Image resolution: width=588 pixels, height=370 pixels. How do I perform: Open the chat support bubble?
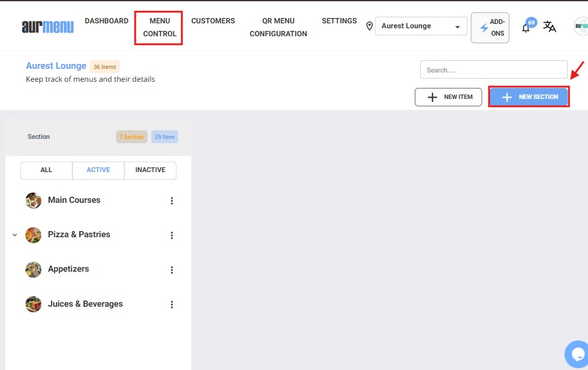point(577,354)
